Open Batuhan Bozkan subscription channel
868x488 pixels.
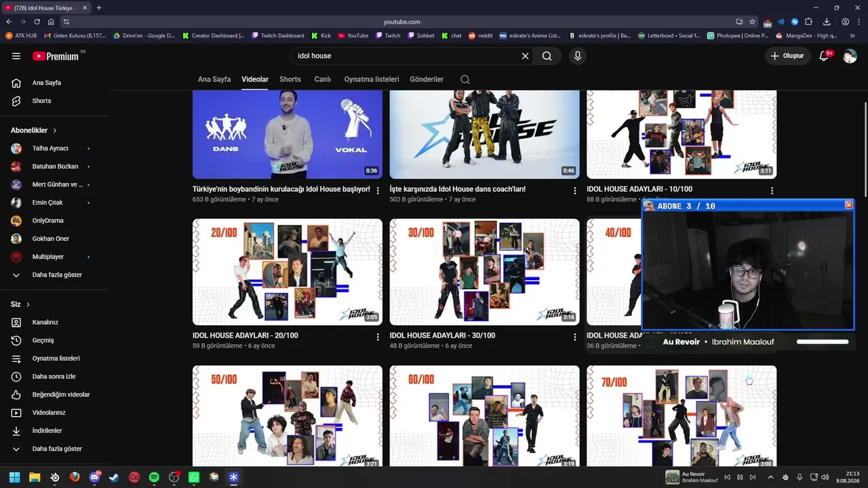click(54, 167)
